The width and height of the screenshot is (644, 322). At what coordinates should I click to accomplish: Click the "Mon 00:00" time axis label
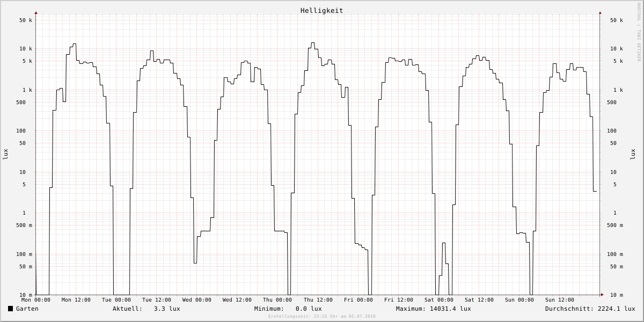[x=36, y=300]
